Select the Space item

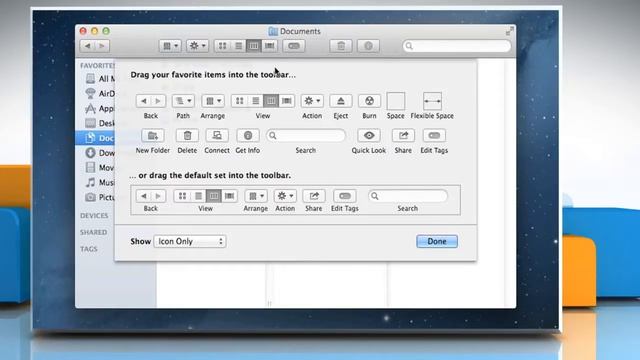tap(396, 101)
